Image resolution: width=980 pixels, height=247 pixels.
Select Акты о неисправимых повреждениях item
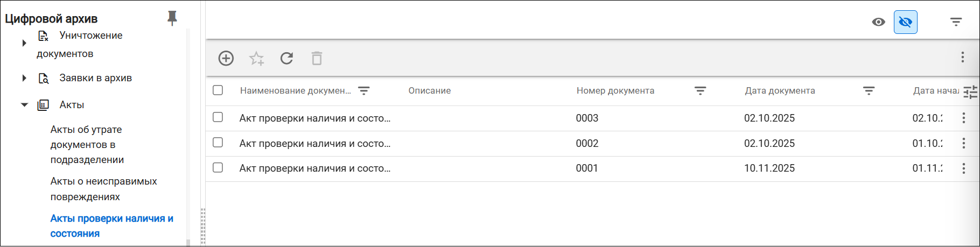coord(103,189)
